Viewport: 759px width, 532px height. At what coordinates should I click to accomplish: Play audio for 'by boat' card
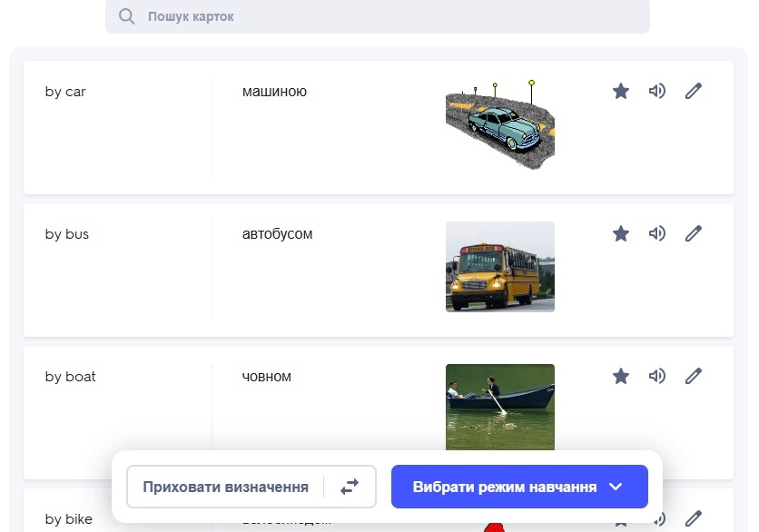[x=657, y=376]
